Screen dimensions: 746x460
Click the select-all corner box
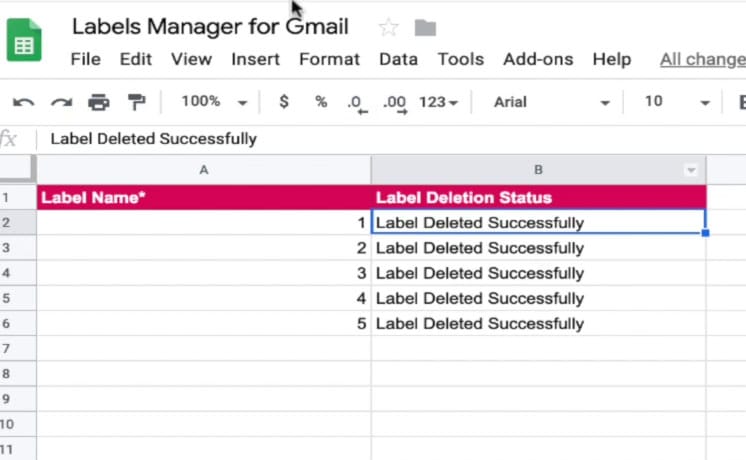(x=18, y=169)
